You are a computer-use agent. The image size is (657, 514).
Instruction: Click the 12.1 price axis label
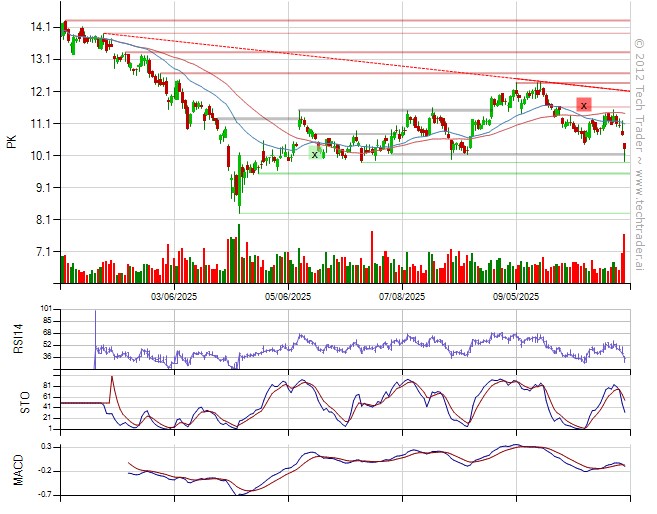click(41, 91)
